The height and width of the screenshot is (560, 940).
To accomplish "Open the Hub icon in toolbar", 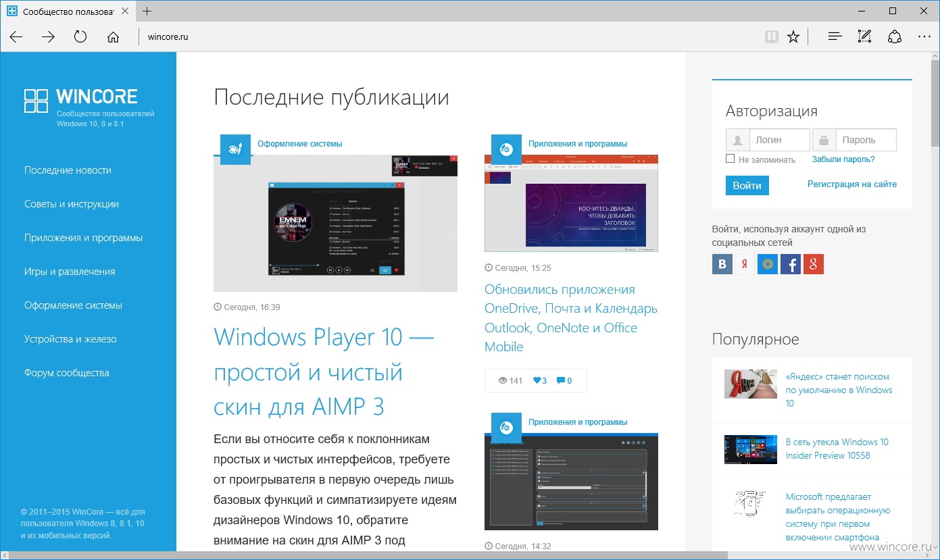I will coord(835,36).
